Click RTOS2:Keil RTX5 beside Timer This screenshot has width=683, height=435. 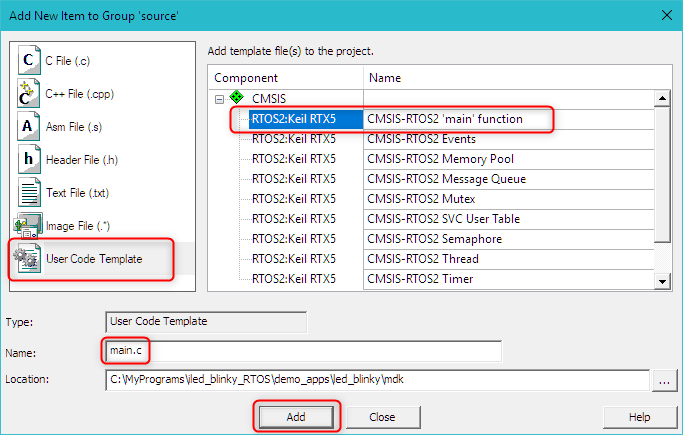294,279
